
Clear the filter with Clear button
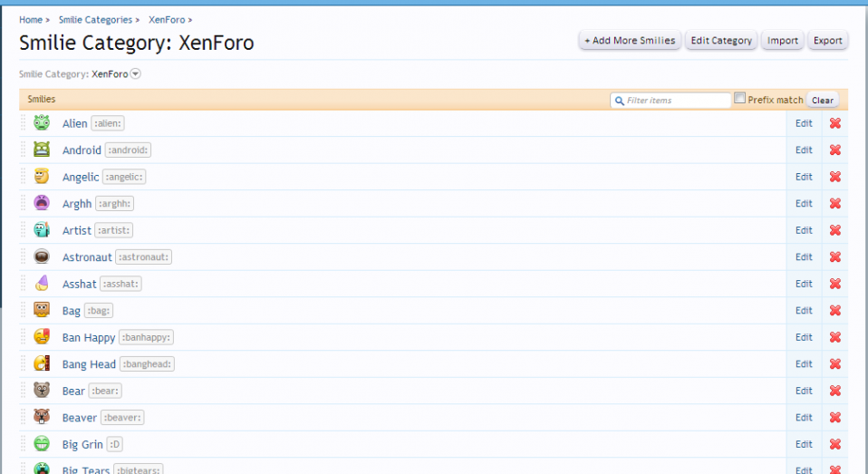tap(823, 101)
